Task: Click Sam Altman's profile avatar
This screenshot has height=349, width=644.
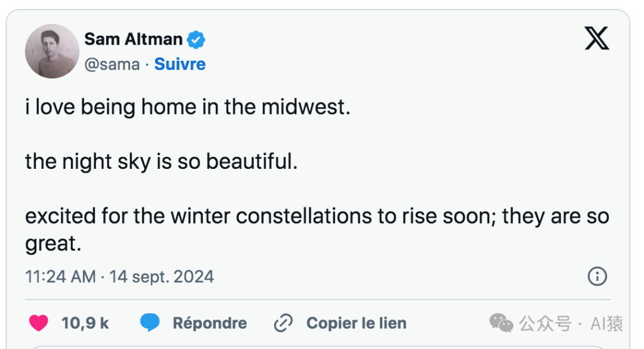Action: [52, 51]
